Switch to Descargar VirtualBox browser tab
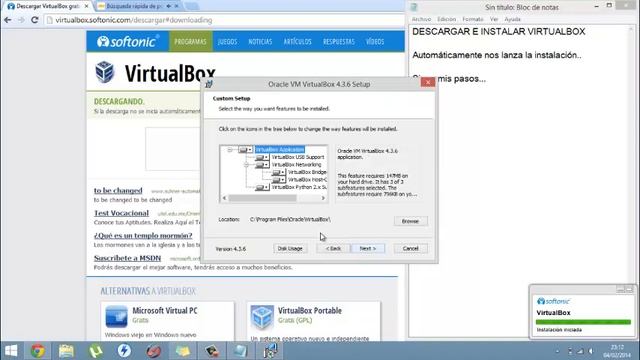 (x=47, y=7)
